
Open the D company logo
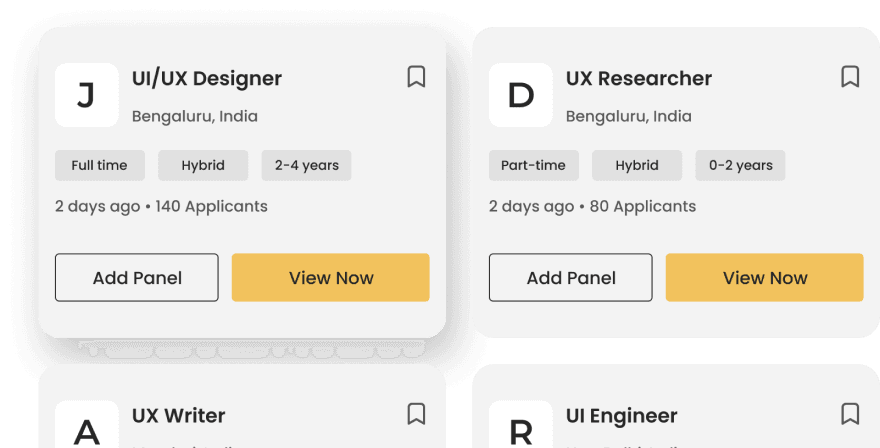click(x=520, y=95)
